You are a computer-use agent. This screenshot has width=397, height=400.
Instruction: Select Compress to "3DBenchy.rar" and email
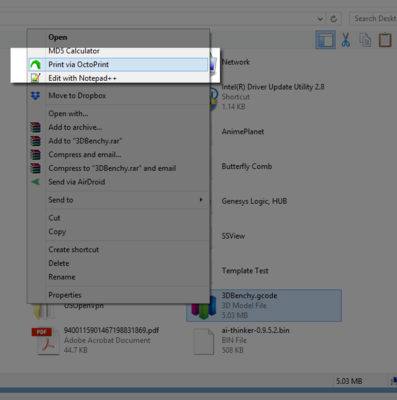[118, 168]
